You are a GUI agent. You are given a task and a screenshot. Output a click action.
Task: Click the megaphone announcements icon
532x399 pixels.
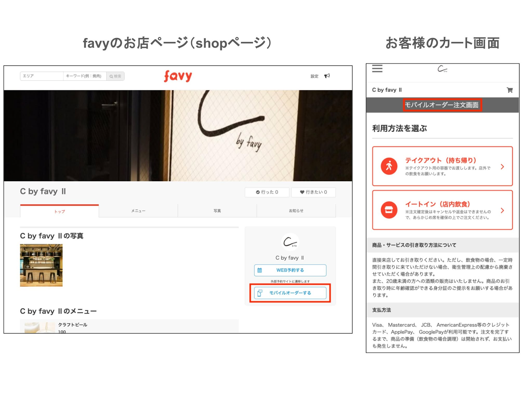pos(327,76)
